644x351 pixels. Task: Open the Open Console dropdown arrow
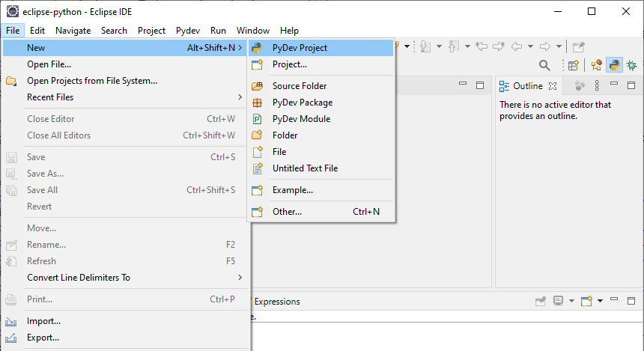[x=600, y=301]
